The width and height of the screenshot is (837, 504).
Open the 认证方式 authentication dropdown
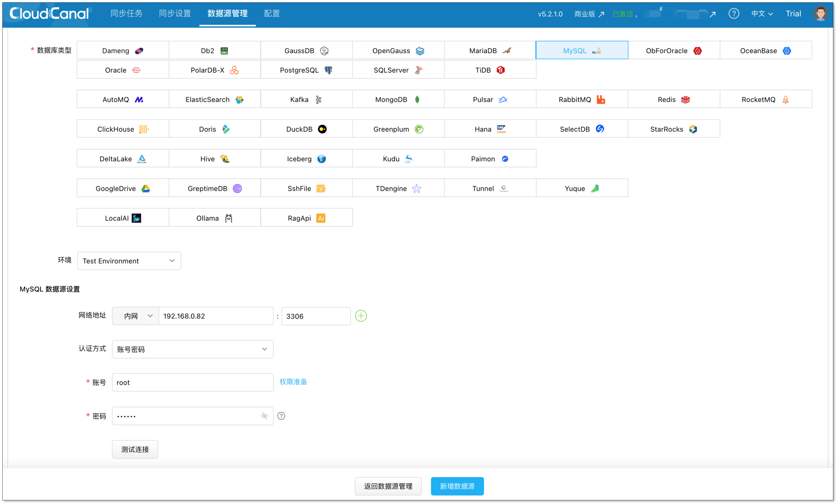pyautogui.click(x=192, y=349)
